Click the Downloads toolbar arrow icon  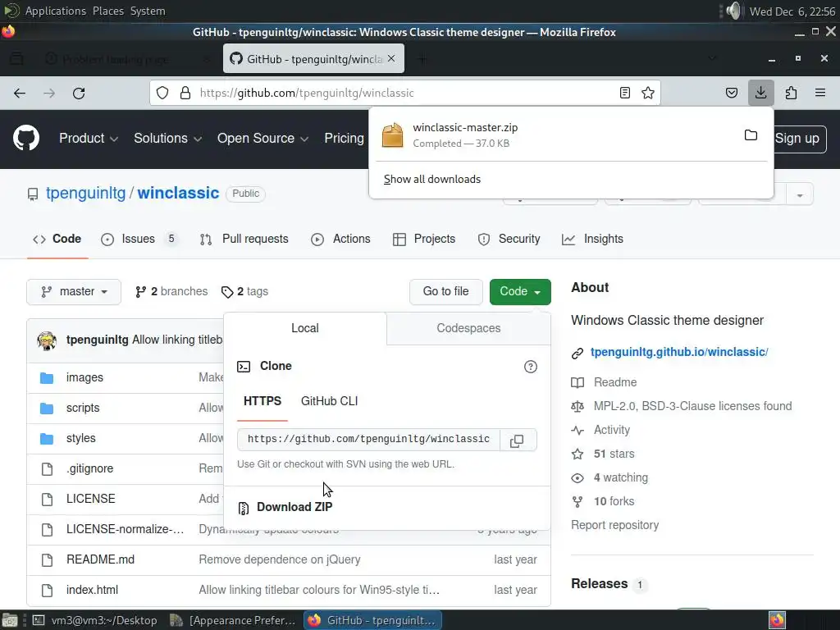point(760,94)
